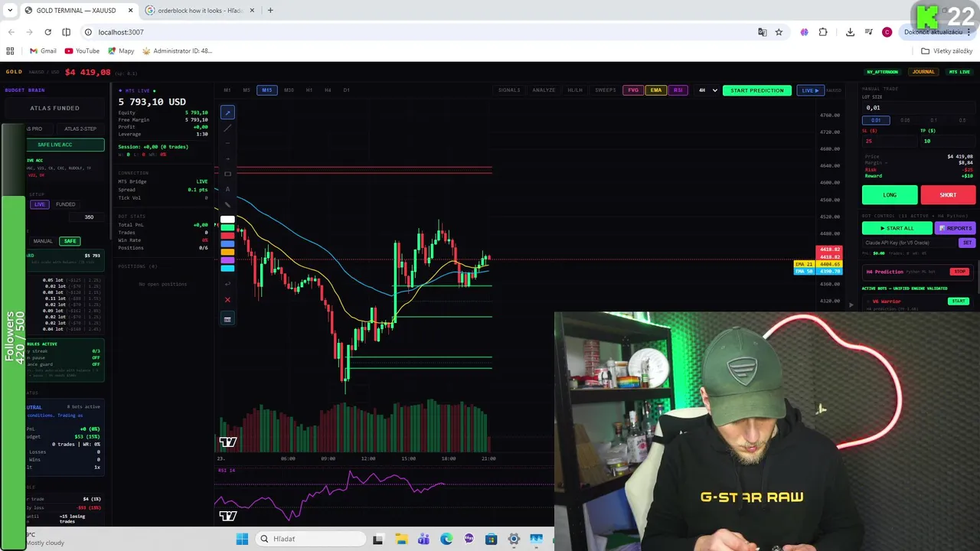The width and height of the screenshot is (980, 551).
Task: Stop the H4 Prediction bot
Action: 959,272
